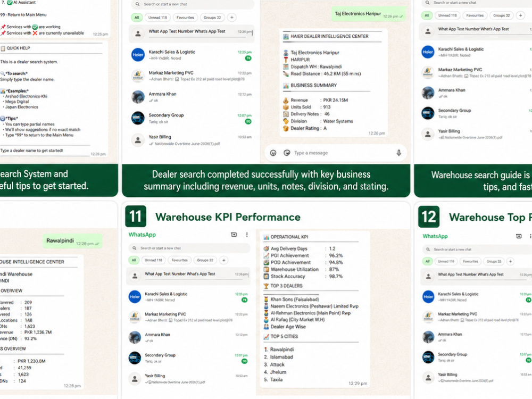Click PGI Achievement 96.2% line
This screenshot has height=399, width=532.
(303, 255)
